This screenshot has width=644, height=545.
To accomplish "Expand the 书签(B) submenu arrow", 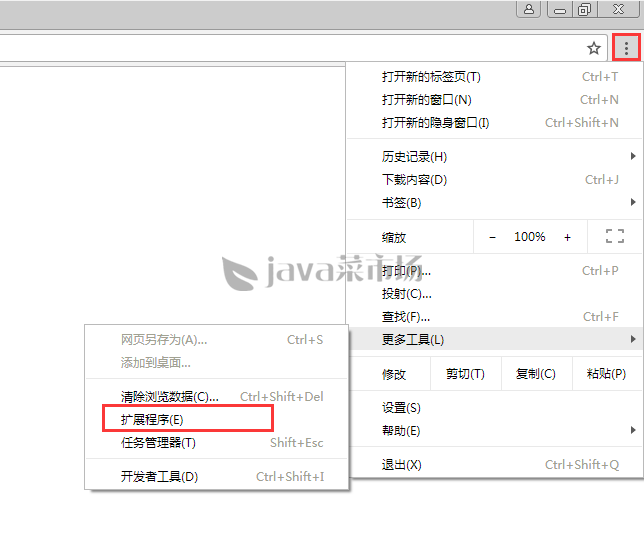I will (633, 202).
